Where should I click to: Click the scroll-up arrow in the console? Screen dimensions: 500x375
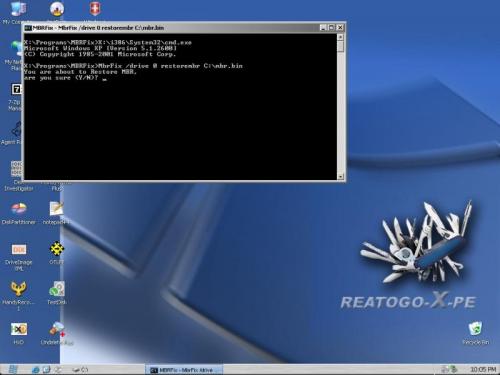340,37
